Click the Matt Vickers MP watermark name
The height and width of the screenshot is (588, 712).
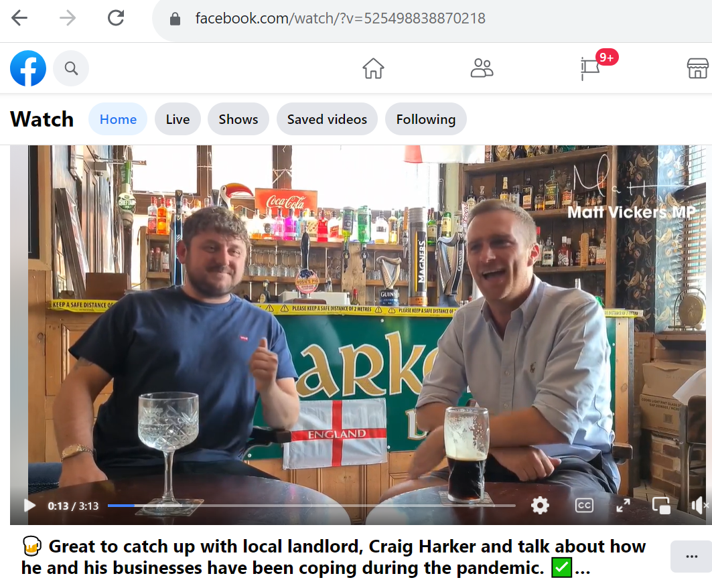coord(631,212)
